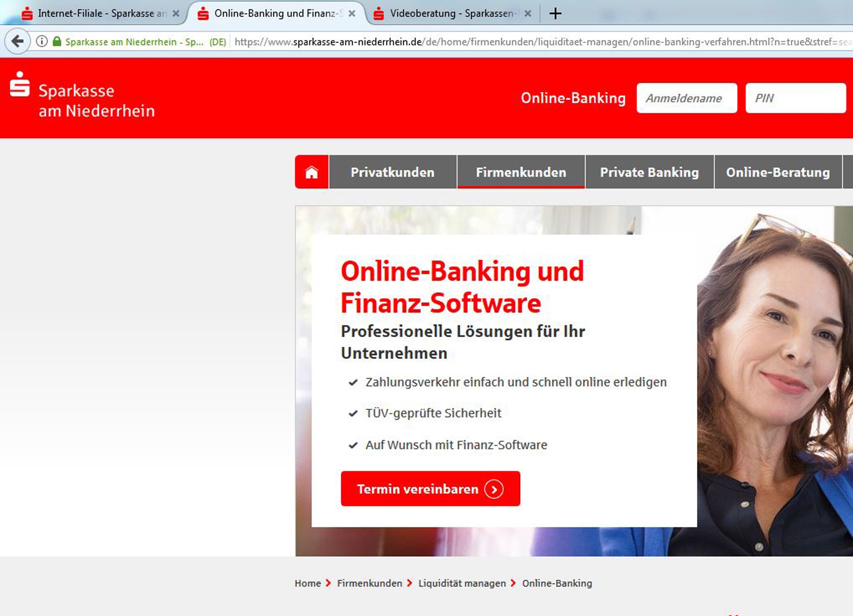Focus the PIN input field
853x616 pixels.
coord(795,98)
